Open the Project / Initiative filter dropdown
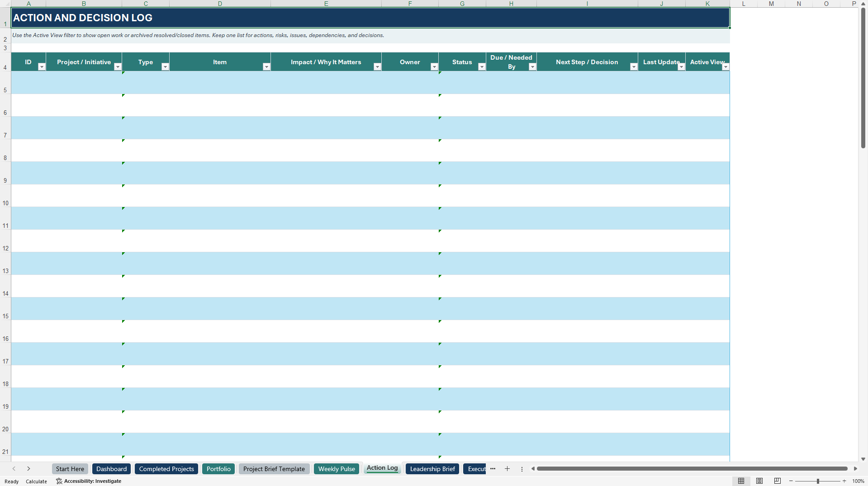The width and height of the screenshot is (868, 486). click(x=118, y=67)
